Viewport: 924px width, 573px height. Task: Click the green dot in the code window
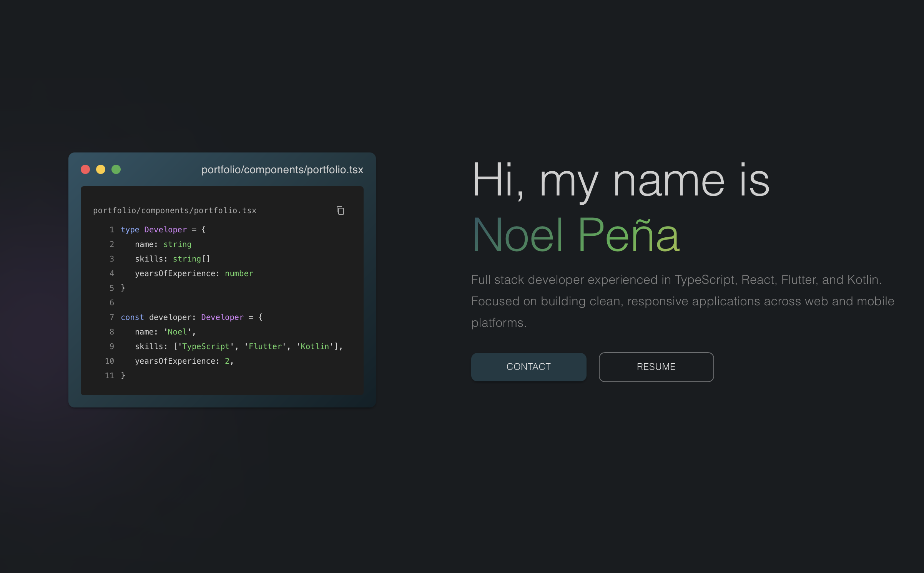116,169
